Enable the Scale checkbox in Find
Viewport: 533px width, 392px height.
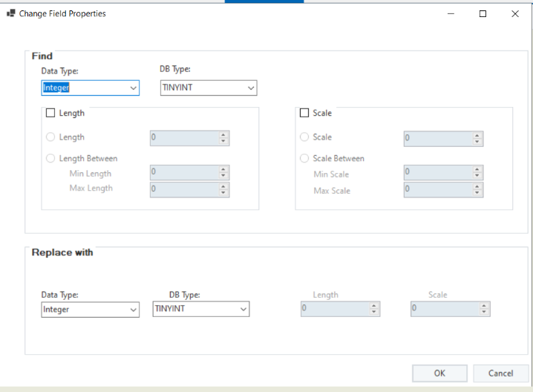(x=304, y=114)
